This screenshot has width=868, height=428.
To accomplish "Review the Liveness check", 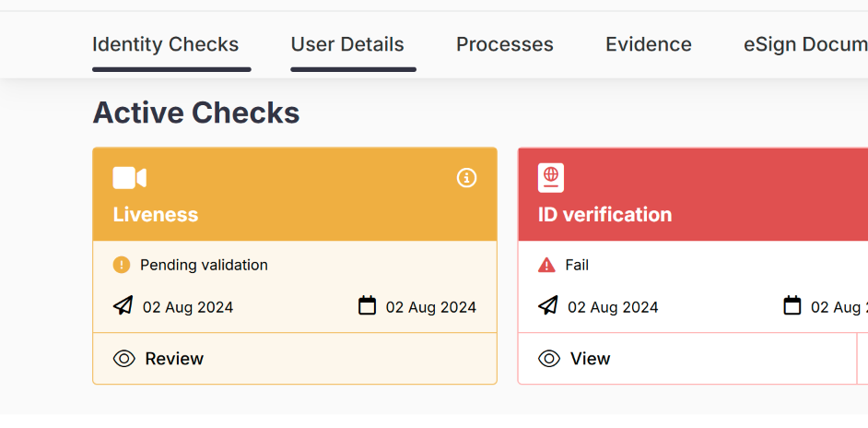I will [x=174, y=359].
